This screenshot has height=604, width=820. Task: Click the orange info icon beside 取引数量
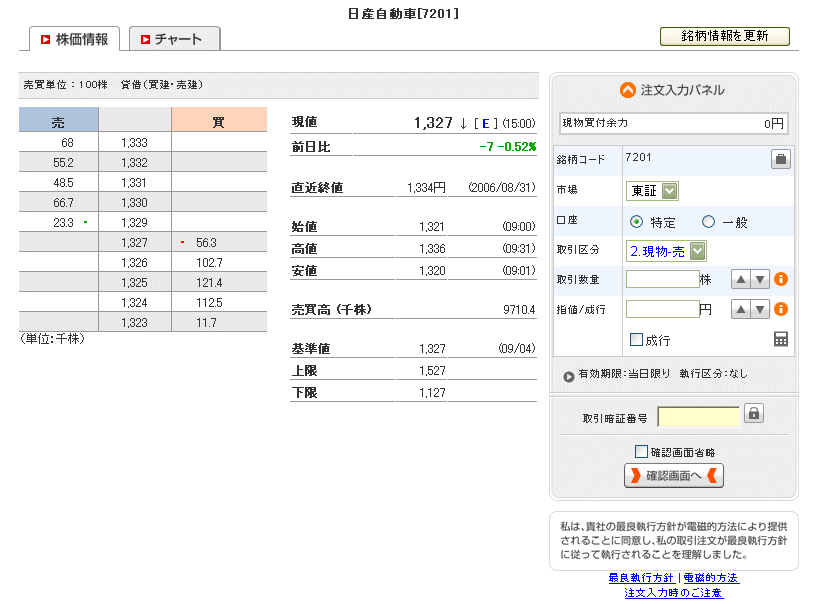pyautogui.click(x=781, y=279)
